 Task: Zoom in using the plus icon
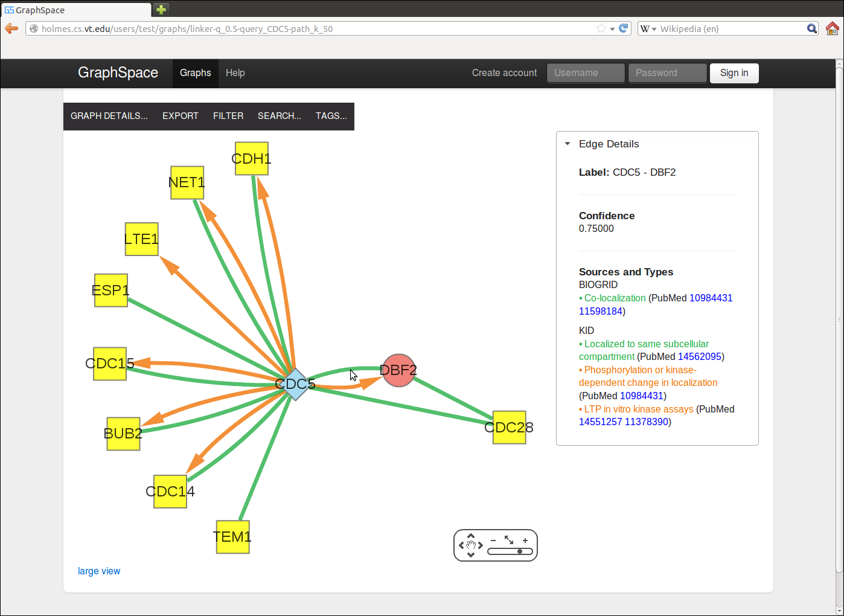click(x=525, y=541)
